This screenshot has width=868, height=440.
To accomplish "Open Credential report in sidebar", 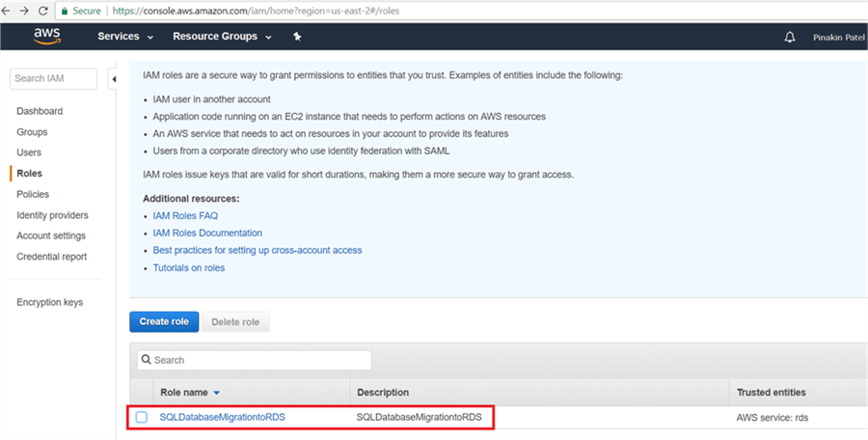I will tap(51, 257).
